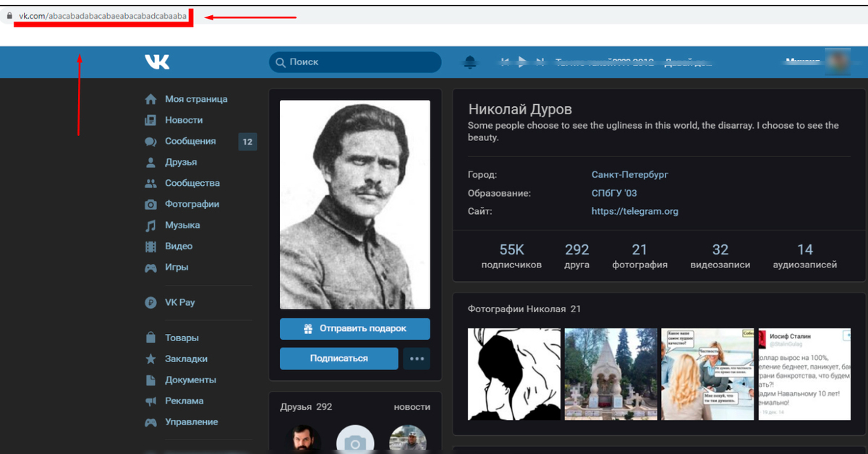Open VK Pay from sidebar
Image resolution: width=868 pixels, height=454 pixels.
[x=179, y=302]
